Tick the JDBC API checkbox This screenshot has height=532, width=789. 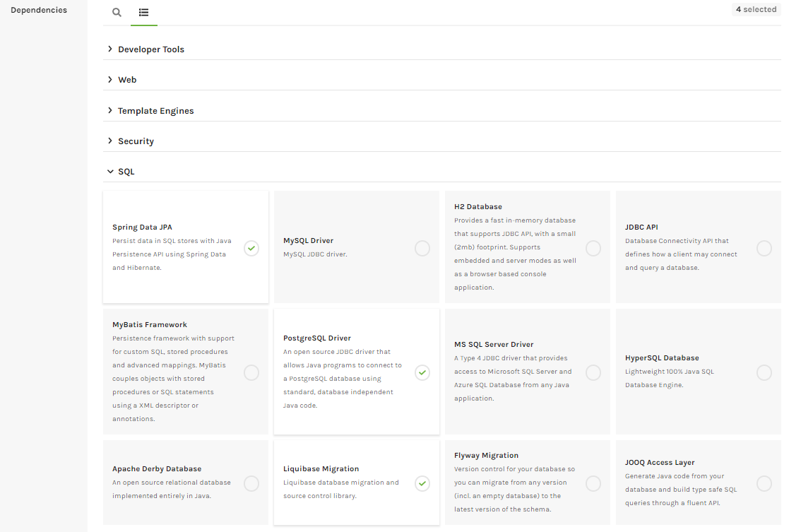pos(764,248)
